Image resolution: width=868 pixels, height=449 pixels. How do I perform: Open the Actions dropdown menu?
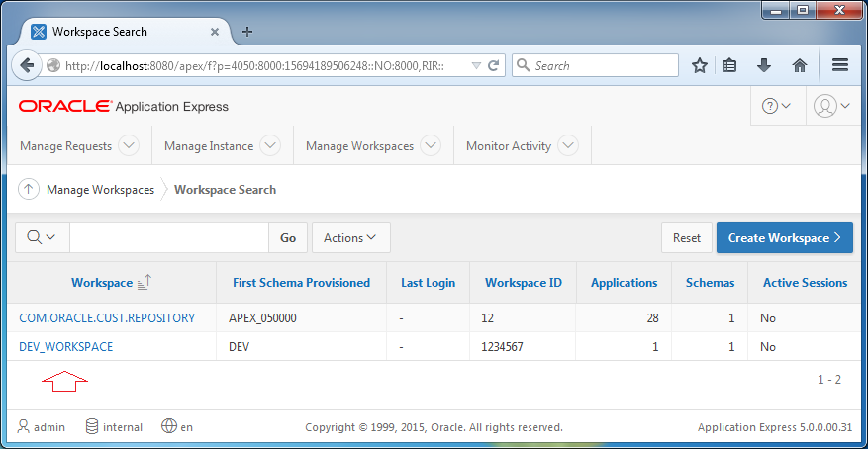351,237
